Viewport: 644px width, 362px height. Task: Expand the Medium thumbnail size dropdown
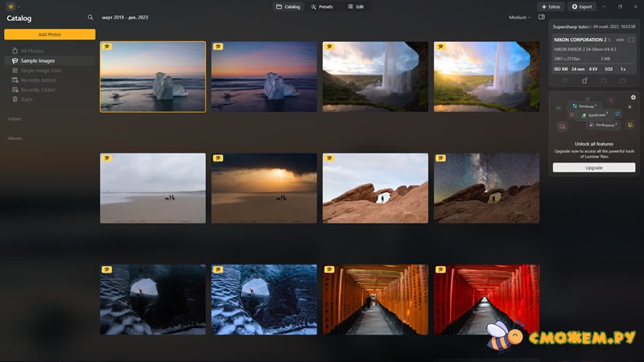519,17
